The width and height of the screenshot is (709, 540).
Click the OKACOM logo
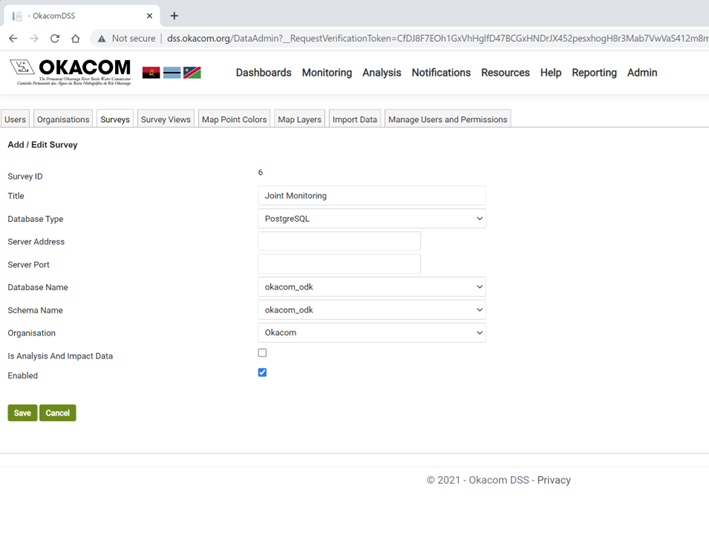click(71, 72)
